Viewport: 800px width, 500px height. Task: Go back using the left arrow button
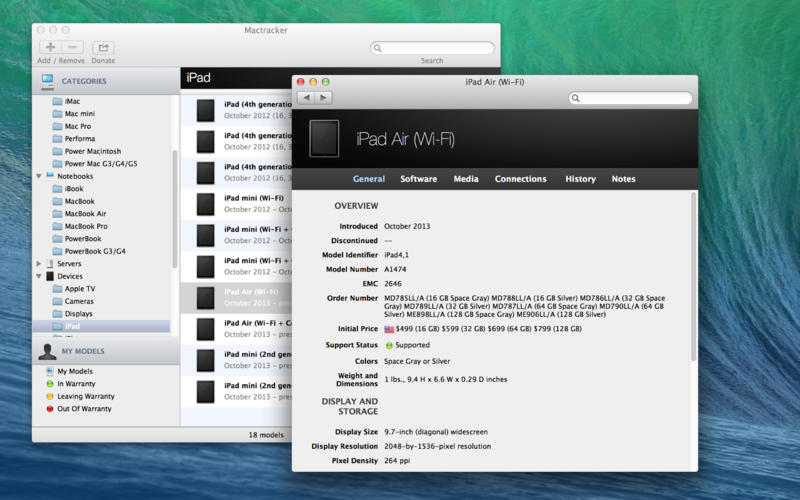pyautogui.click(x=306, y=97)
